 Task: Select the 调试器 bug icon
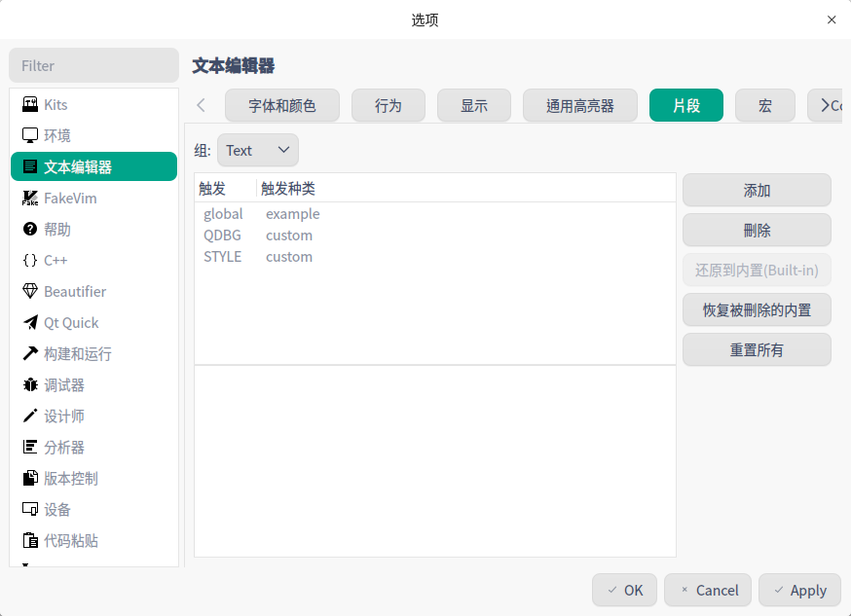click(30, 384)
